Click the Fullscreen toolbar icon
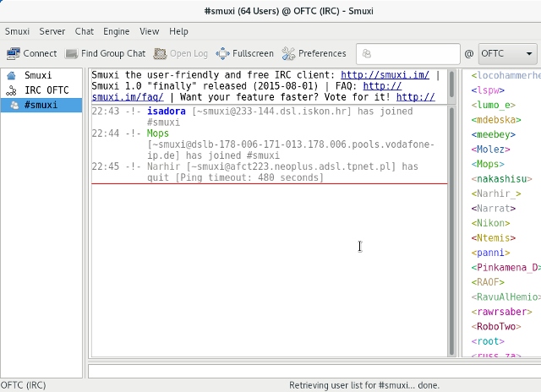541x392 pixels. coord(222,54)
